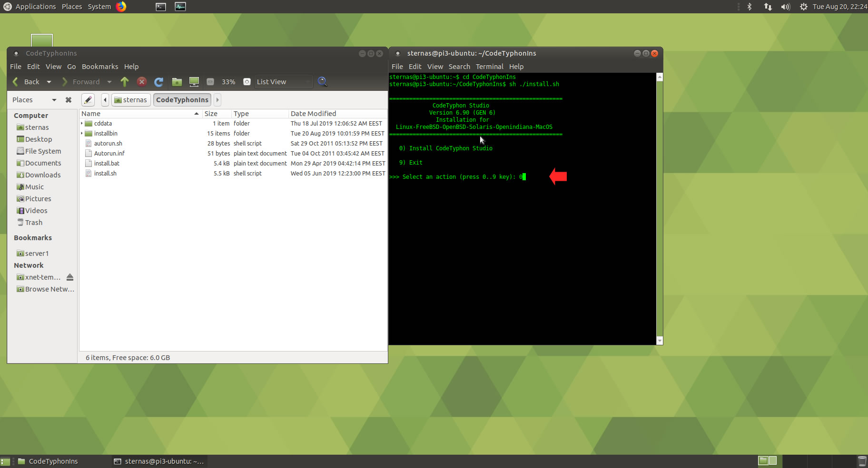Open the Places side pane selector
The height and width of the screenshot is (468, 868).
coord(34,100)
